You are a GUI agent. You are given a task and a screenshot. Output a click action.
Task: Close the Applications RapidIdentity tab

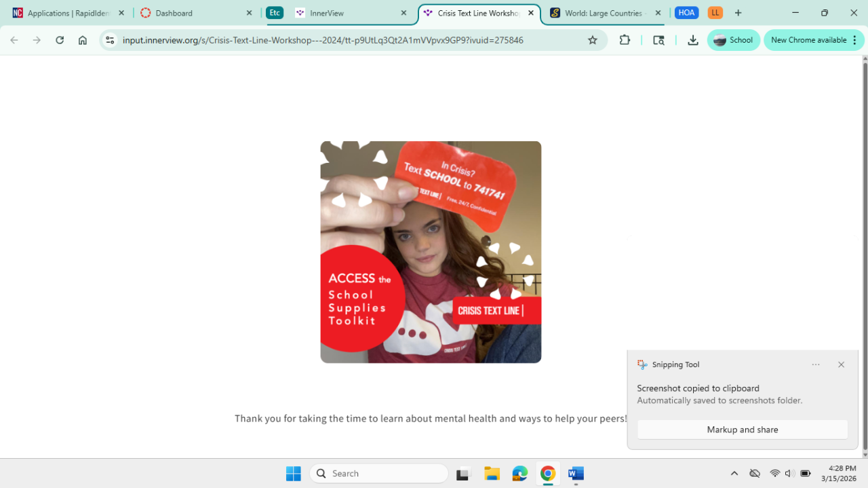[x=121, y=13]
